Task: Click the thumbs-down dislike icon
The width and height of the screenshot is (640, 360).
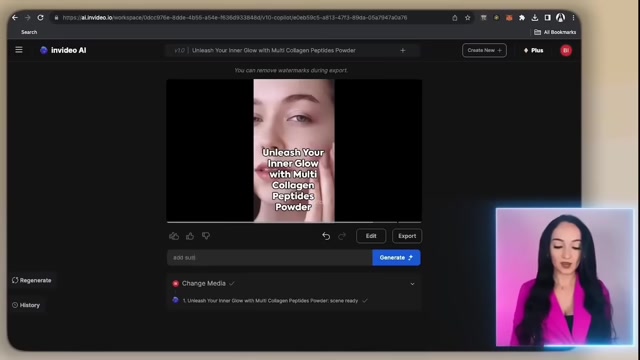Action: pos(206,236)
